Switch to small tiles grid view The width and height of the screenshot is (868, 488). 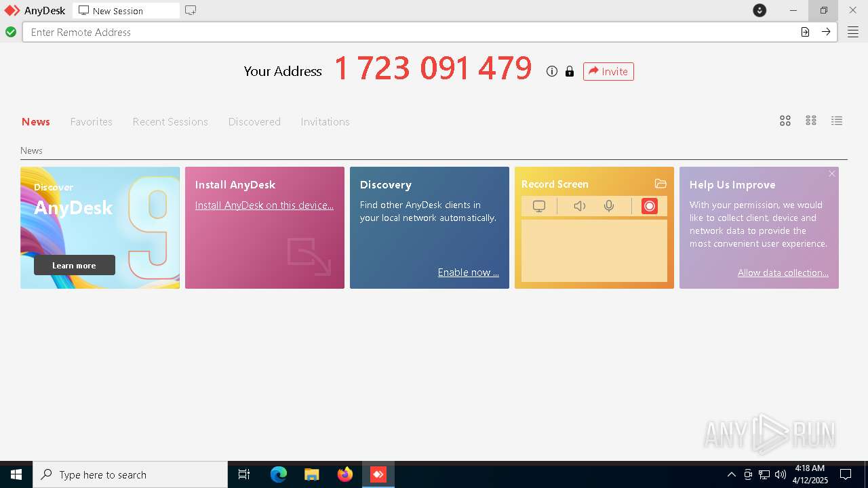tap(811, 121)
